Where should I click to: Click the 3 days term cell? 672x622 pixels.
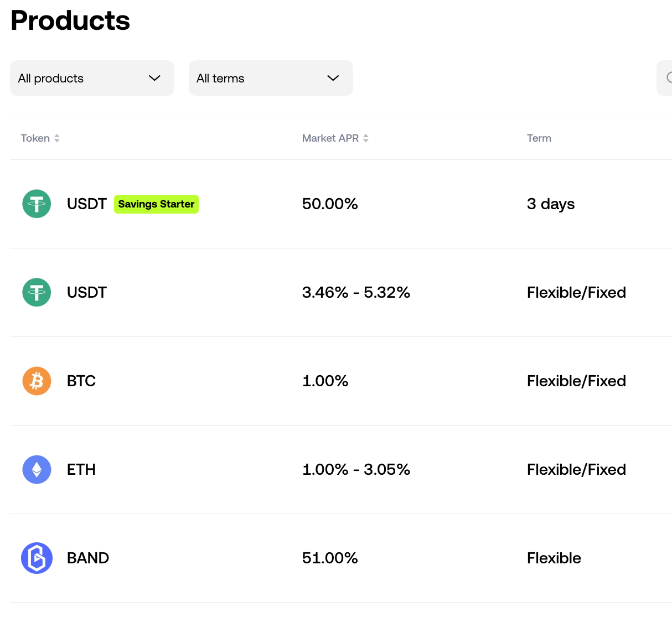tap(551, 204)
